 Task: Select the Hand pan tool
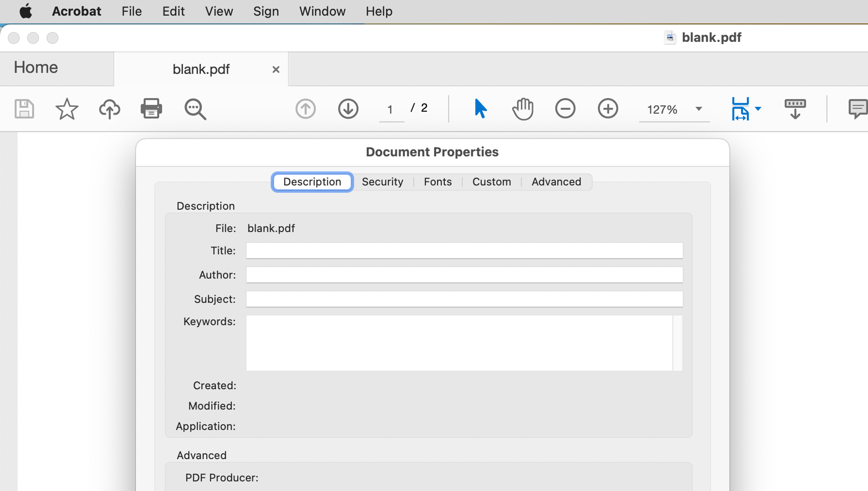523,109
